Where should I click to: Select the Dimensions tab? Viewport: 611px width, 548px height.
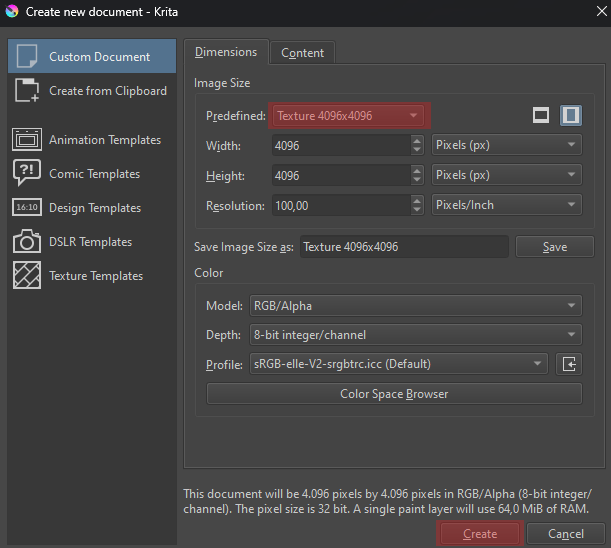(225, 52)
